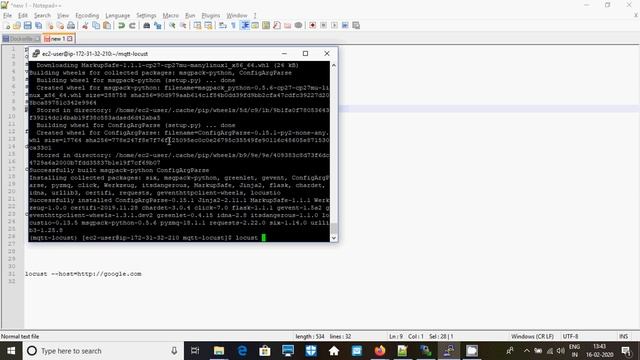640x360 pixels.
Task: Click the Save Recorded Macro icon
Action: pyautogui.click(x=356, y=25)
